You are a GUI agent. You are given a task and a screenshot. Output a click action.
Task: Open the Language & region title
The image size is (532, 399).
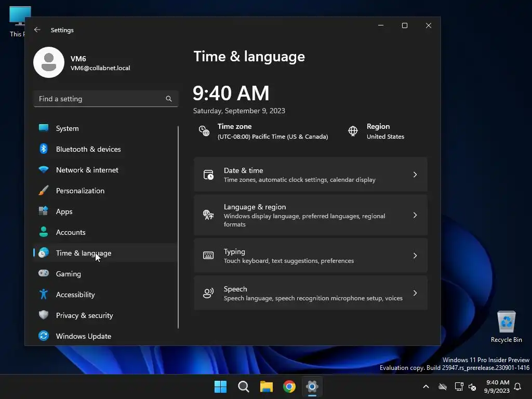[255, 207]
